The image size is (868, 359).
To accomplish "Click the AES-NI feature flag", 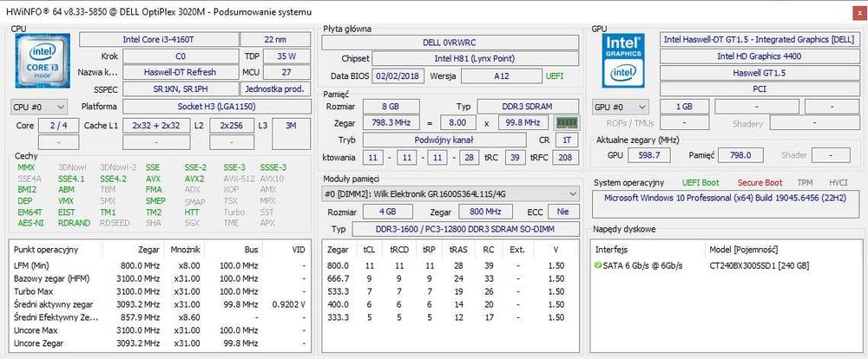I will pos(30,223).
